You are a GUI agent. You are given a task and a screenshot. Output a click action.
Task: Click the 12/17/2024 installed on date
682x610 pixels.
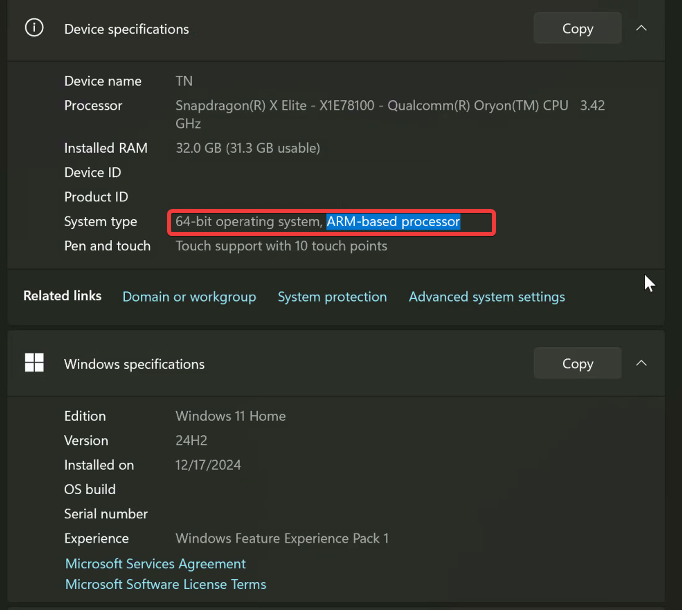pyautogui.click(x=208, y=465)
